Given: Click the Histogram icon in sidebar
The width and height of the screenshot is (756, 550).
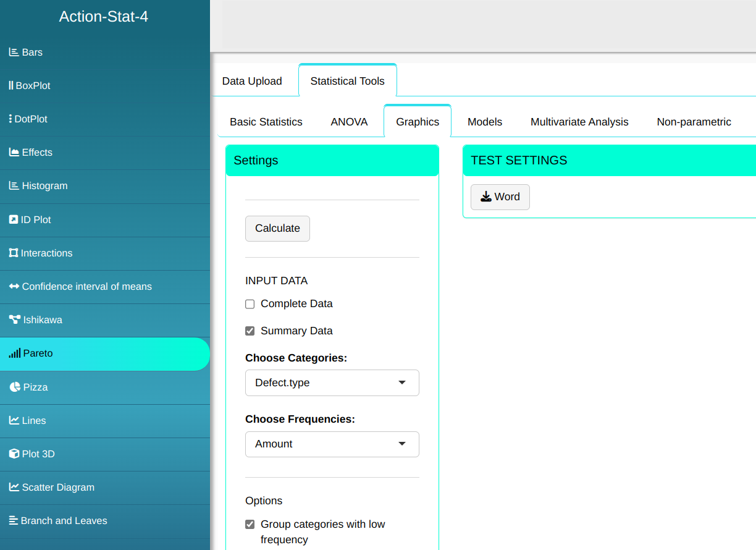Looking at the screenshot, I should coord(14,186).
